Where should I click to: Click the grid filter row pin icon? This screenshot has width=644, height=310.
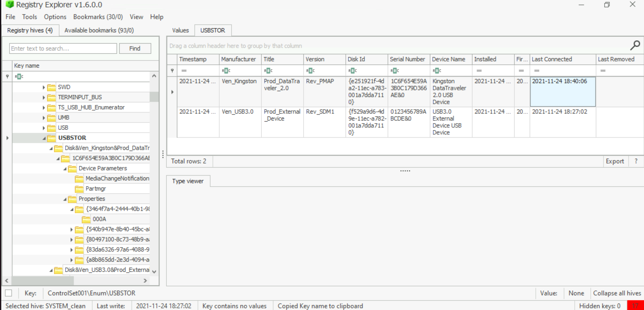(x=172, y=71)
